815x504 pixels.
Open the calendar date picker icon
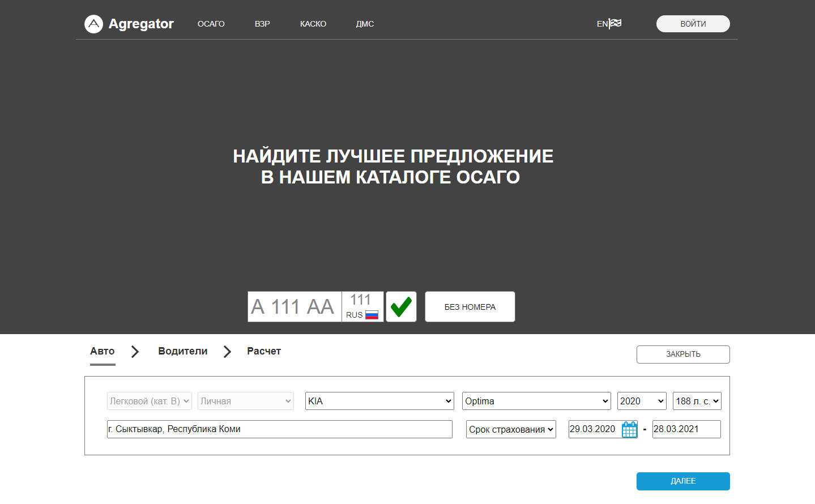click(x=629, y=430)
